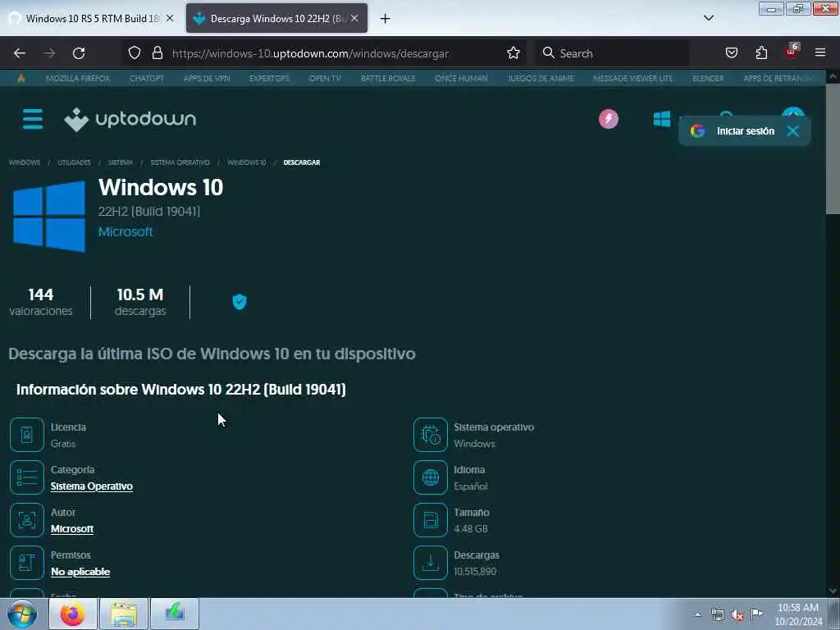840x630 pixels.
Task: Click the Uptodown logo
Action: [130, 119]
